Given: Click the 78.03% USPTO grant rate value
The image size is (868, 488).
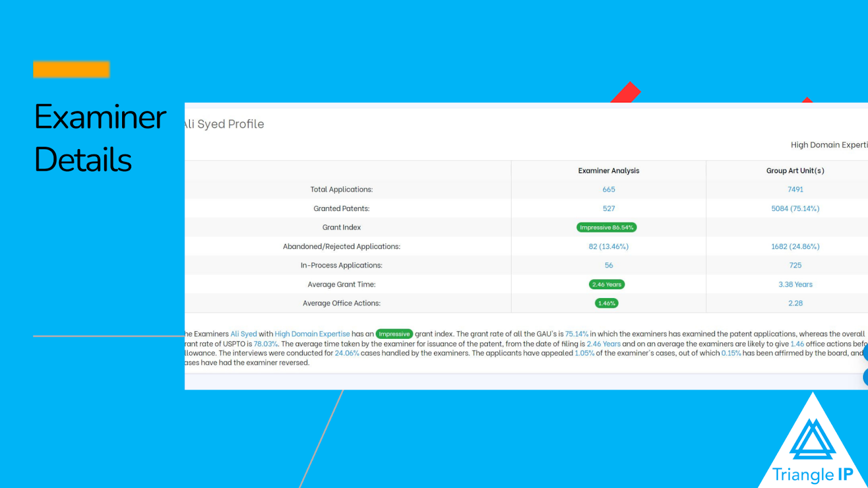Looking at the screenshot, I should coord(266,344).
